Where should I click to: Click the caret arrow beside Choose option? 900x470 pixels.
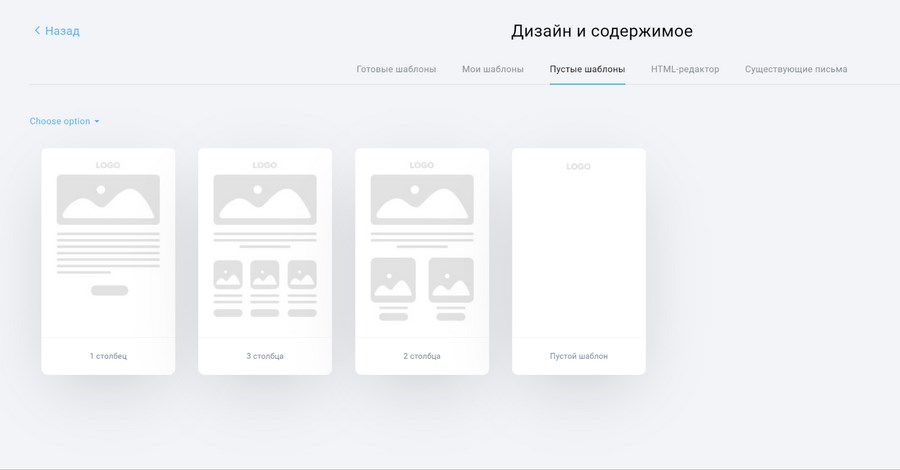pyautogui.click(x=97, y=122)
